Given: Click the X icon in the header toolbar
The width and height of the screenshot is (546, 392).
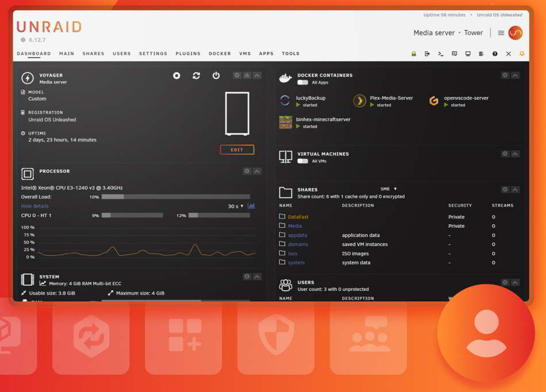Looking at the screenshot, I should point(509,53).
